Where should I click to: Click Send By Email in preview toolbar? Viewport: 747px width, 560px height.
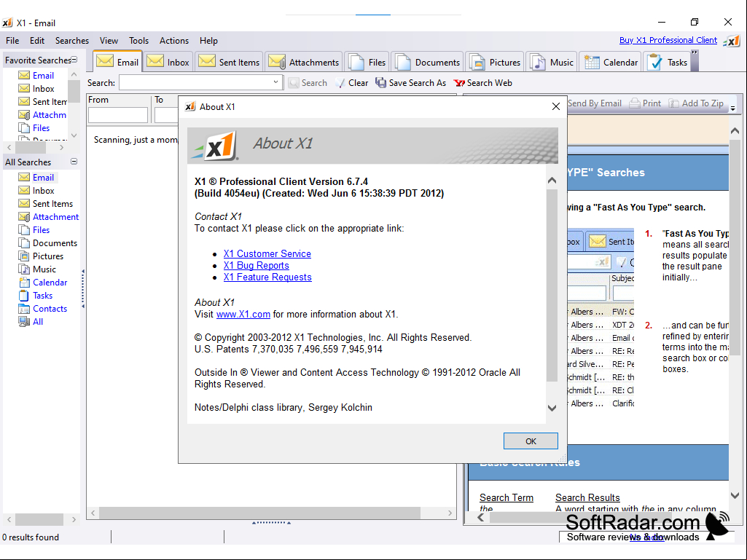click(595, 103)
